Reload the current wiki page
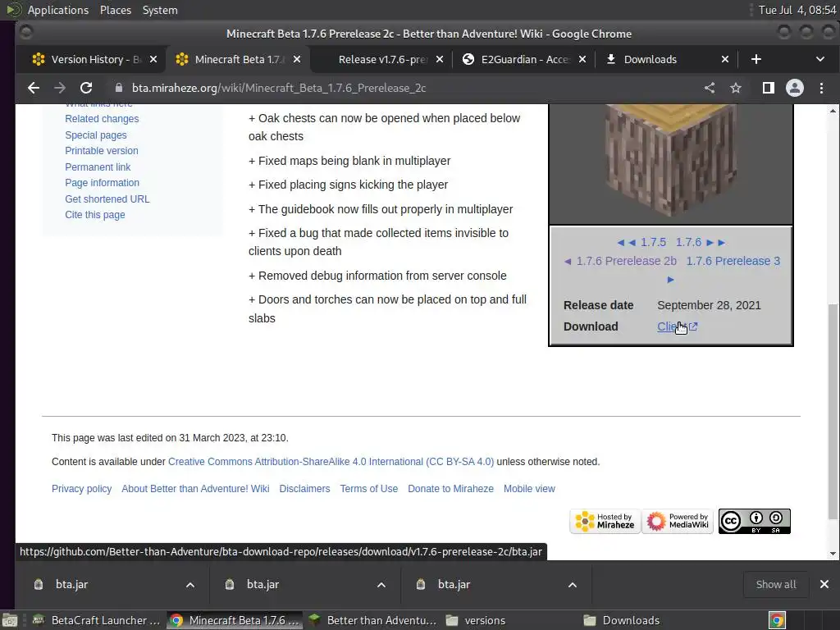Viewport: 840px width, 630px height. (x=85, y=88)
